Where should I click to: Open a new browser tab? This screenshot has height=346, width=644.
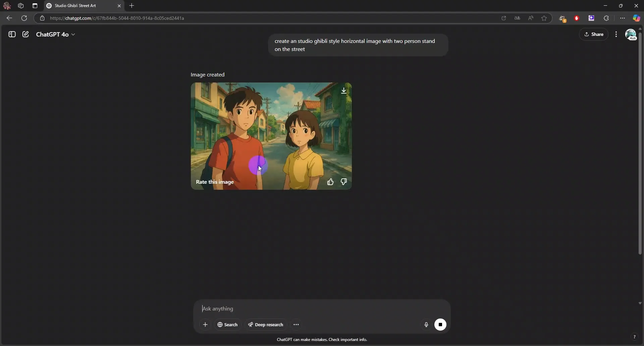[x=132, y=6]
